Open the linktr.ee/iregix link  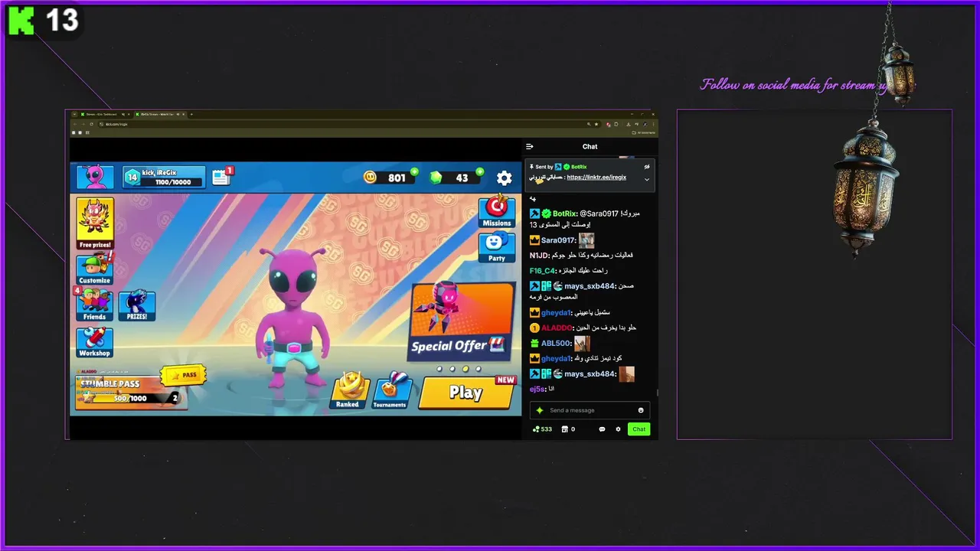pos(596,177)
